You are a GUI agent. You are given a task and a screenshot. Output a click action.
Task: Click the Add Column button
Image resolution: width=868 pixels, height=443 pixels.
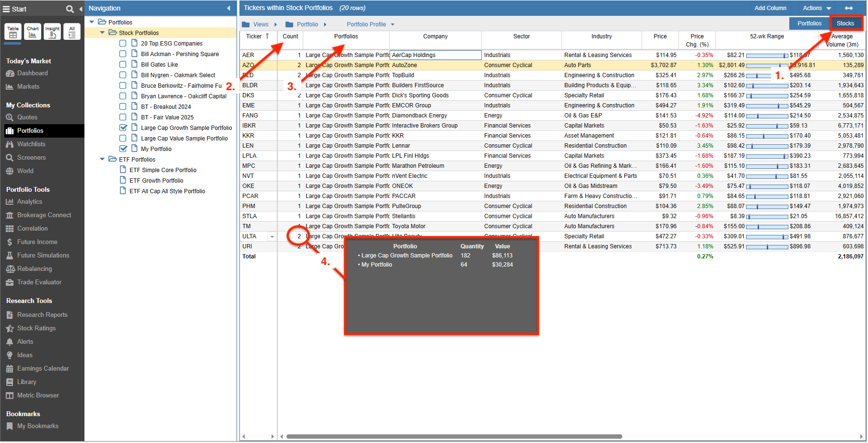pyautogui.click(x=770, y=8)
